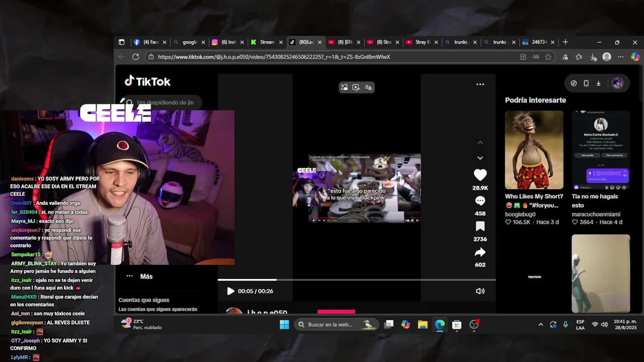Open the clock showing 10:41 p. m.

pos(625,324)
